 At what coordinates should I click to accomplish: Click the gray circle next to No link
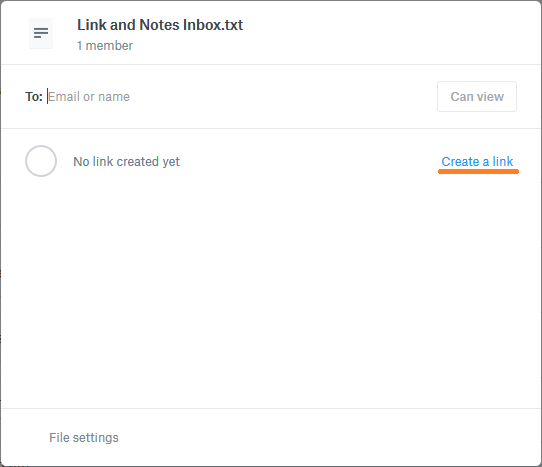coord(41,161)
